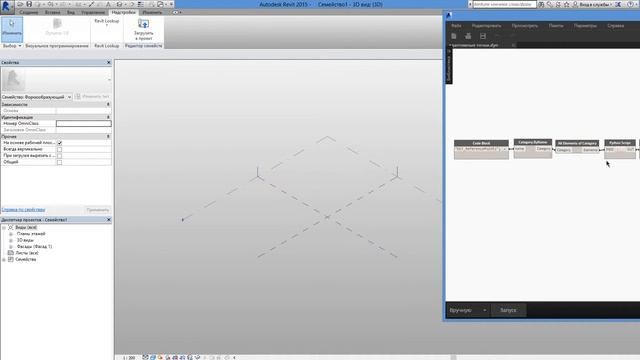Screen dimensions: 640x360
Task: Click the Применить button in Properties
Action: 98,210
